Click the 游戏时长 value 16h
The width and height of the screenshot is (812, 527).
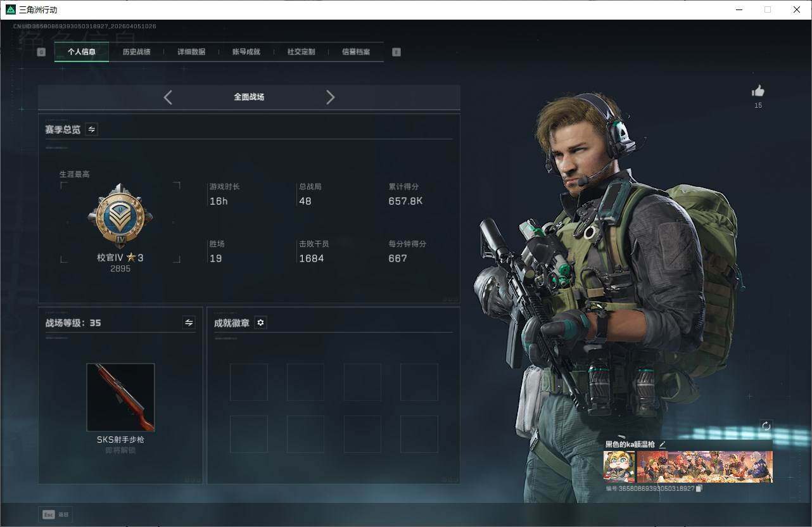coord(219,201)
